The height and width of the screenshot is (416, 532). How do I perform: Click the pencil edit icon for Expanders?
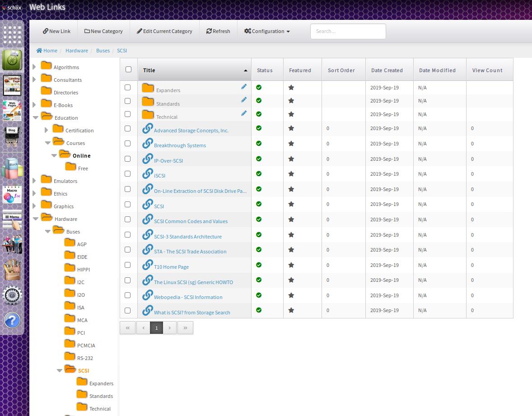tap(243, 87)
